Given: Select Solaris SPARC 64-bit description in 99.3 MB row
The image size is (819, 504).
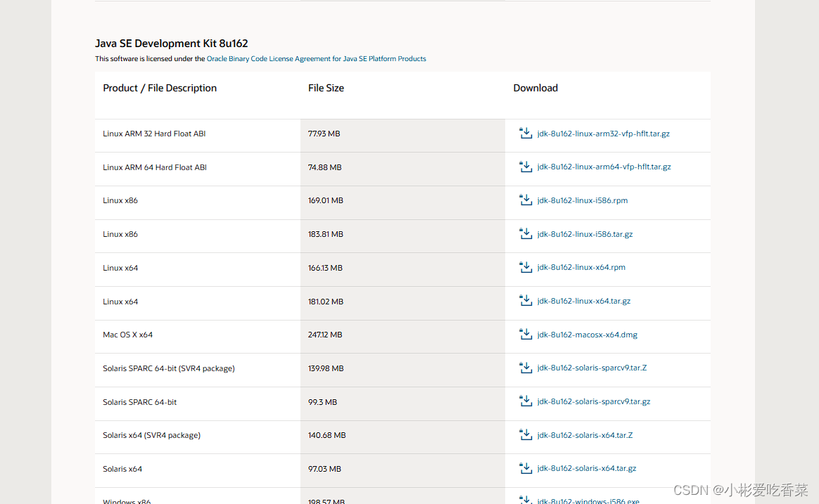Looking at the screenshot, I should (139, 402).
